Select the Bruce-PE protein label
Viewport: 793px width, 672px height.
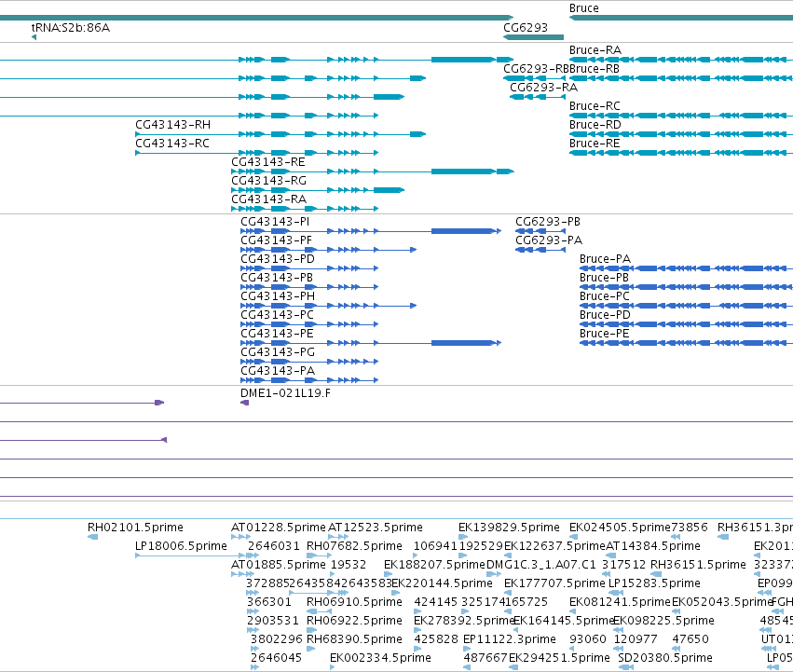605,334
